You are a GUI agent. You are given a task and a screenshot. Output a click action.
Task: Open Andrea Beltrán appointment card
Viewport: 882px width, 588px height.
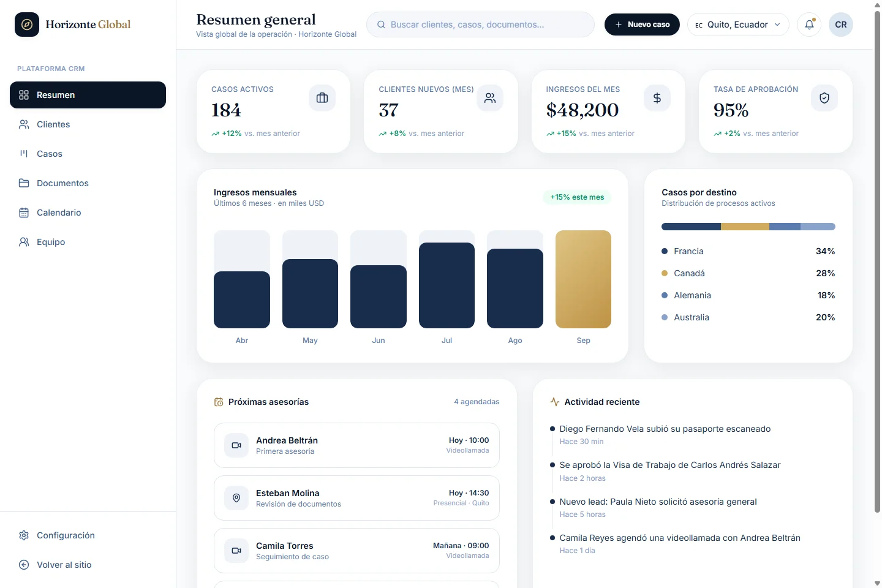(x=356, y=445)
